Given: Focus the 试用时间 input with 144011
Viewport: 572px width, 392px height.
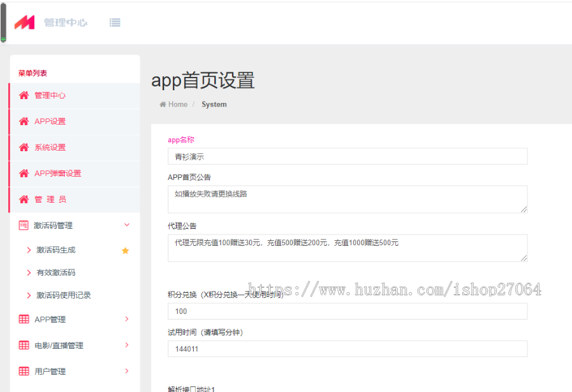Looking at the screenshot, I should (347, 349).
